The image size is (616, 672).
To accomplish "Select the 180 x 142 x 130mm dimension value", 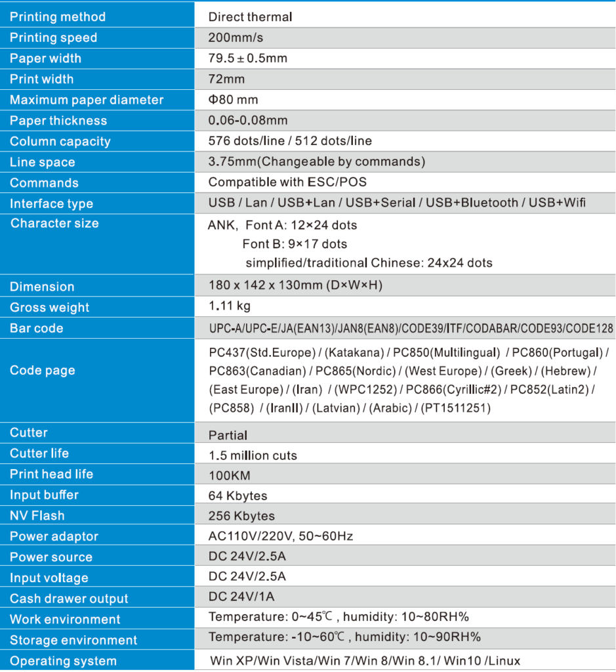I will [x=295, y=286].
